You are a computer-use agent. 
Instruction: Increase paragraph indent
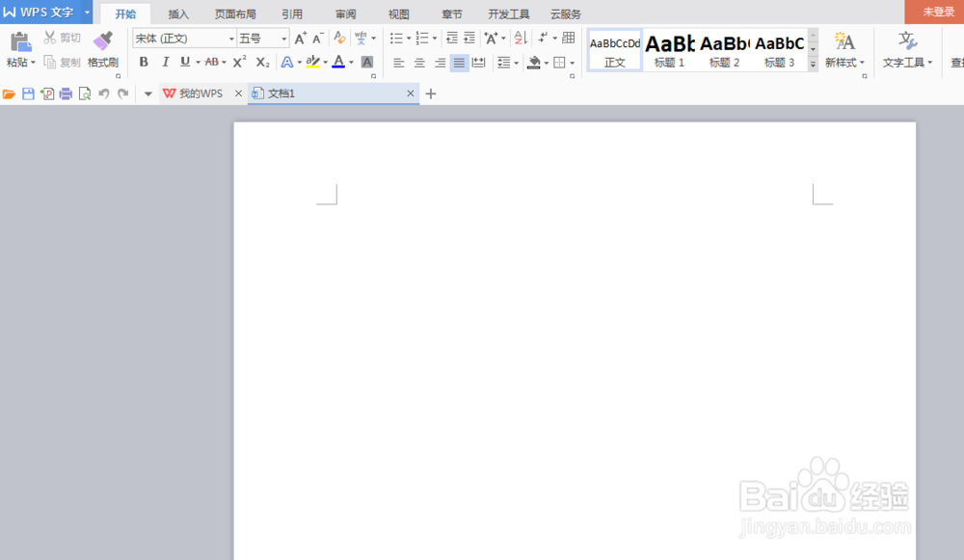(x=469, y=39)
